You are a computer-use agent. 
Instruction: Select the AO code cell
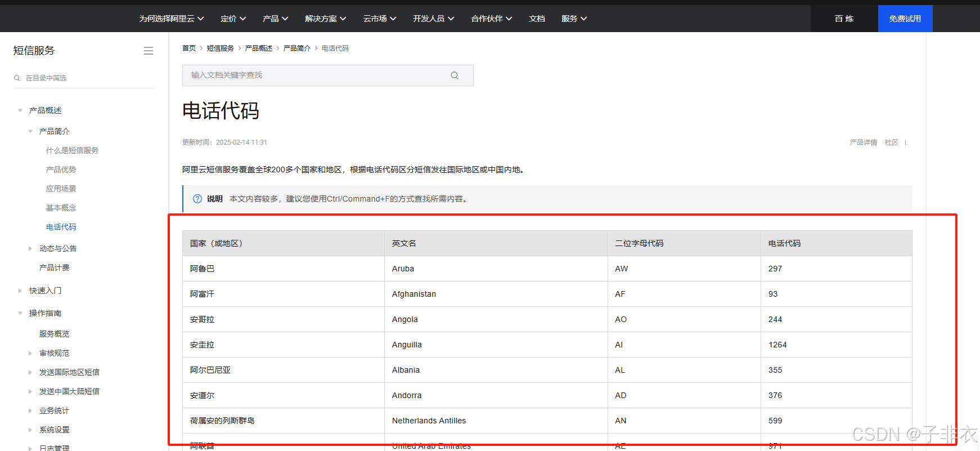684,319
